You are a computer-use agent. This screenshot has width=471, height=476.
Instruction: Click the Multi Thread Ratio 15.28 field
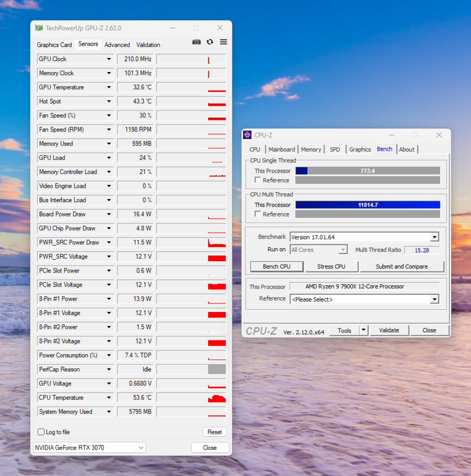(x=422, y=250)
